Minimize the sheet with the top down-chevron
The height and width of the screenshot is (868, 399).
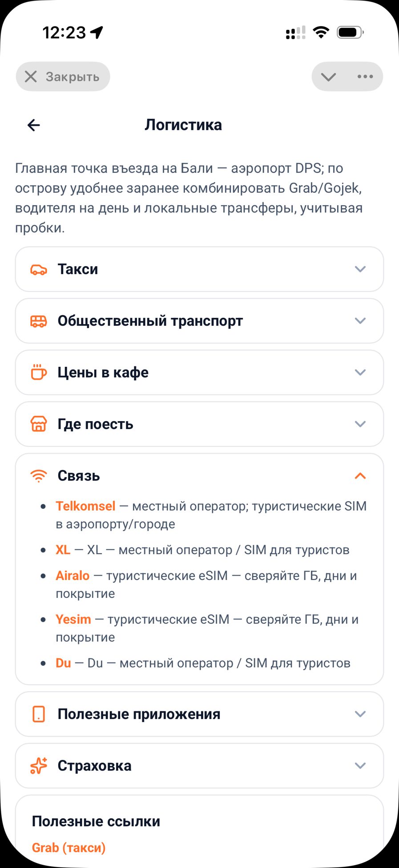[x=328, y=77]
